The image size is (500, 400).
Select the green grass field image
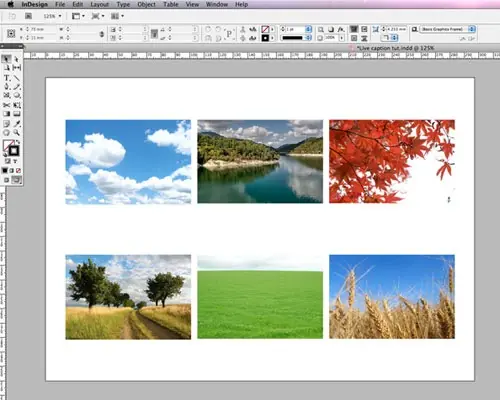260,297
